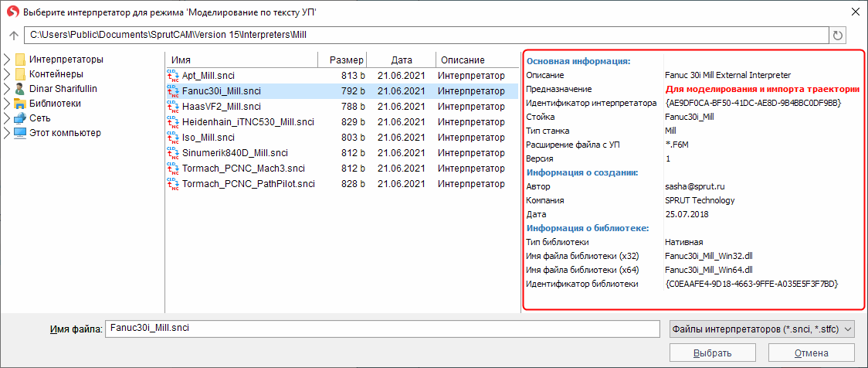Viewport: 868px width, 368px height.
Task: Click the SPRUT Technology company value
Action: pyautogui.click(x=700, y=200)
